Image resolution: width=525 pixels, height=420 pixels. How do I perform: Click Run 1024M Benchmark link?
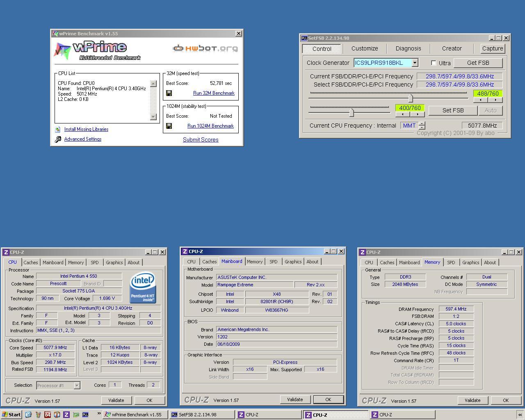[x=210, y=126]
